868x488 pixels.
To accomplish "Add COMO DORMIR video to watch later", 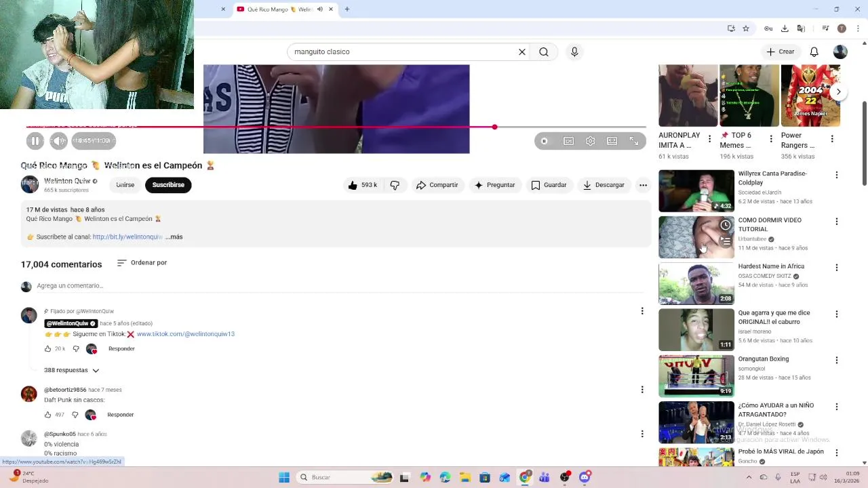I will pos(726,225).
